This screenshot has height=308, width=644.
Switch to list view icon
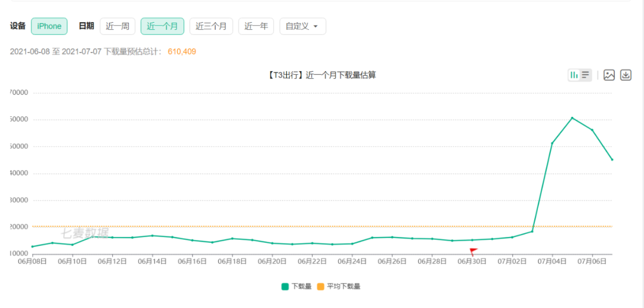(x=586, y=75)
